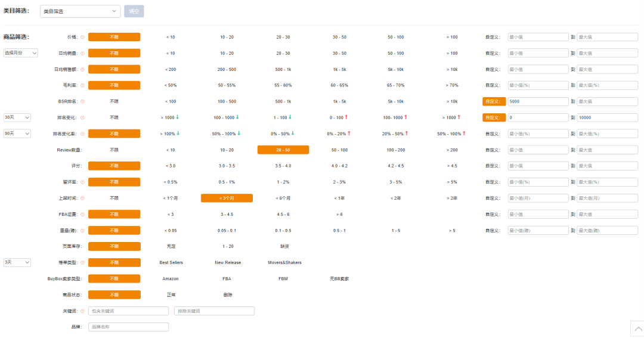This screenshot has width=644, height=338.
Task: Choose Best Sellers list type
Action: (171, 262)
